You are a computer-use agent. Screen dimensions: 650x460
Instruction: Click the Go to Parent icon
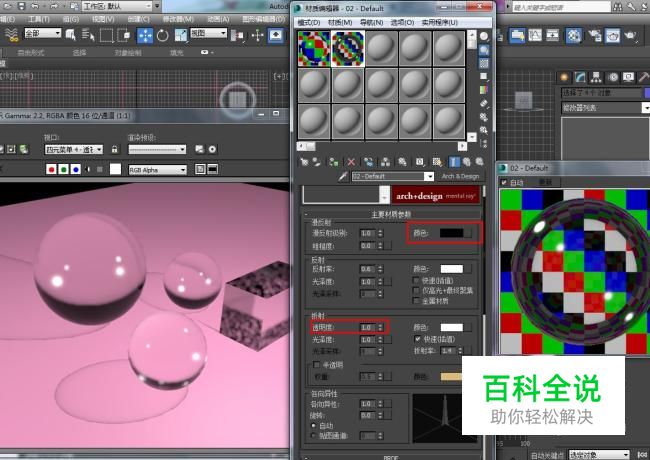467,162
